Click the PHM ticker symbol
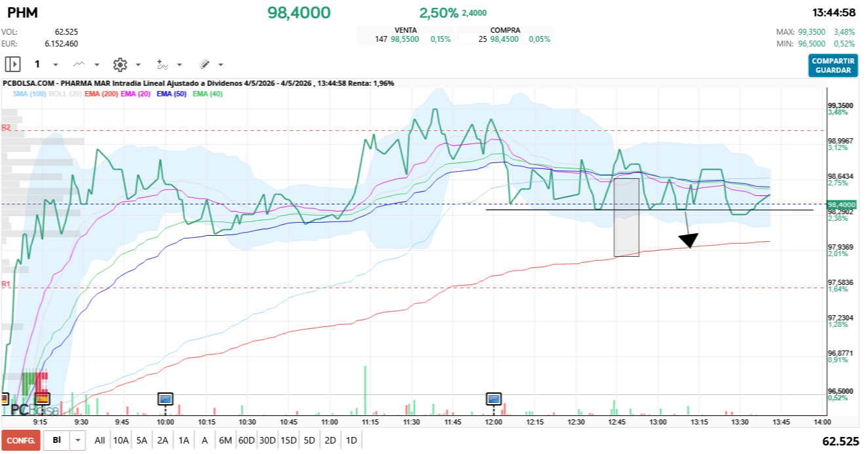The image size is (868, 454). coord(24,12)
